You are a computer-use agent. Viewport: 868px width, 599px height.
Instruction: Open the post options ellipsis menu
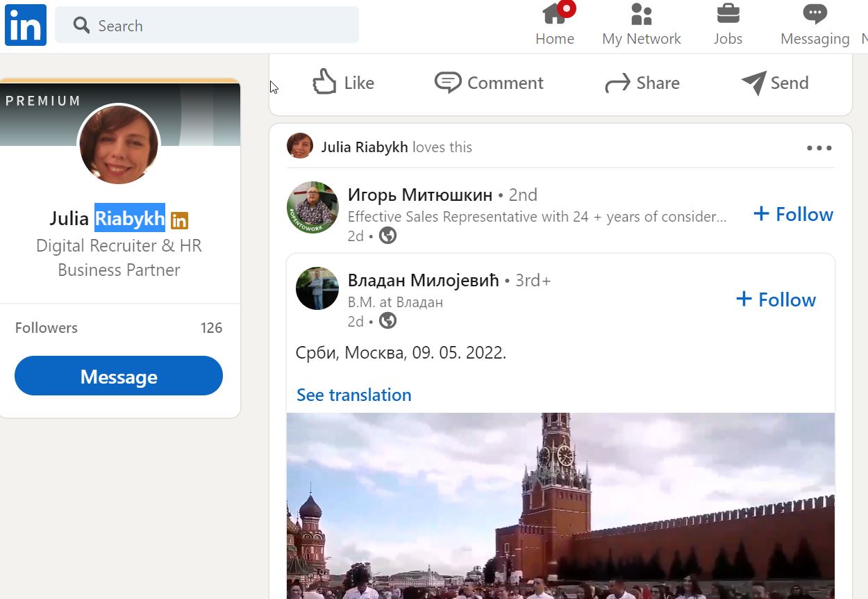click(819, 147)
